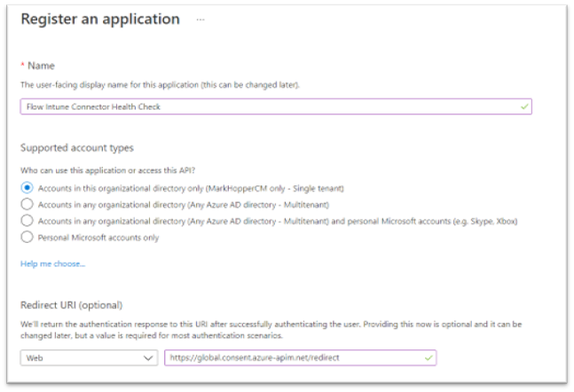
Task: Click the authentication response description paragraph
Action: 266,331
